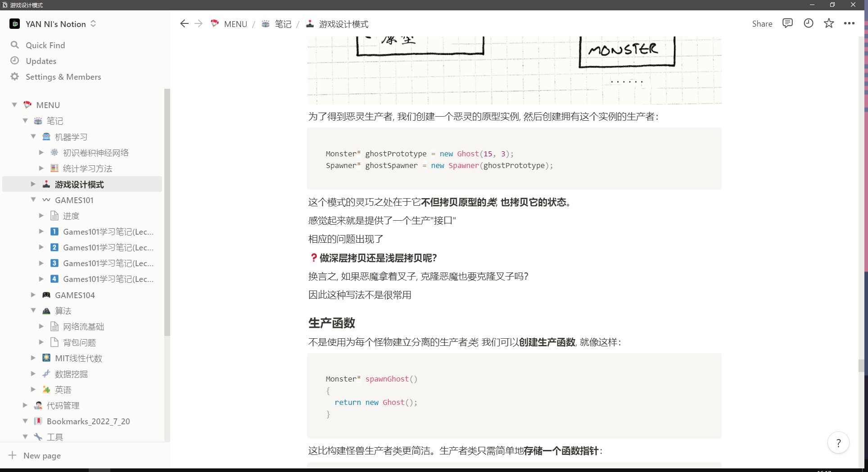Open the page options ellipsis menu
The image size is (868, 472).
click(849, 23)
